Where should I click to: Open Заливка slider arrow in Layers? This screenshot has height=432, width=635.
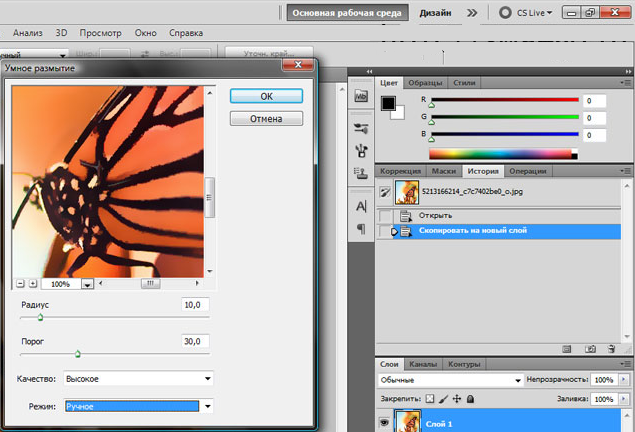tap(624, 399)
